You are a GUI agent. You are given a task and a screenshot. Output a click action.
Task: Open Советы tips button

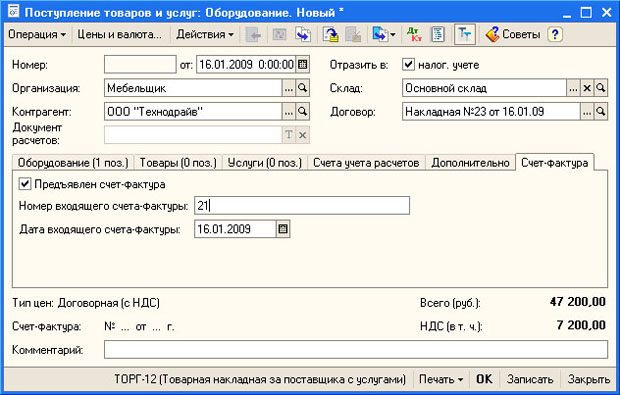pyautogui.click(x=512, y=35)
